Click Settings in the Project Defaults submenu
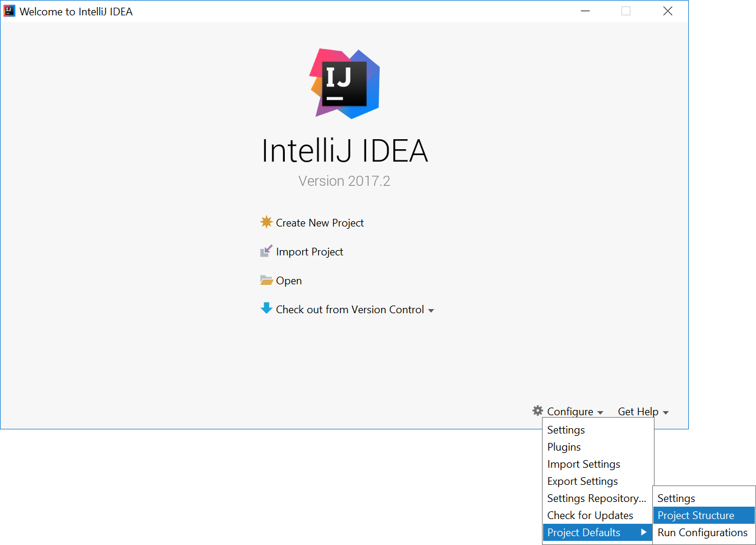756x545 pixels. [x=676, y=498]
